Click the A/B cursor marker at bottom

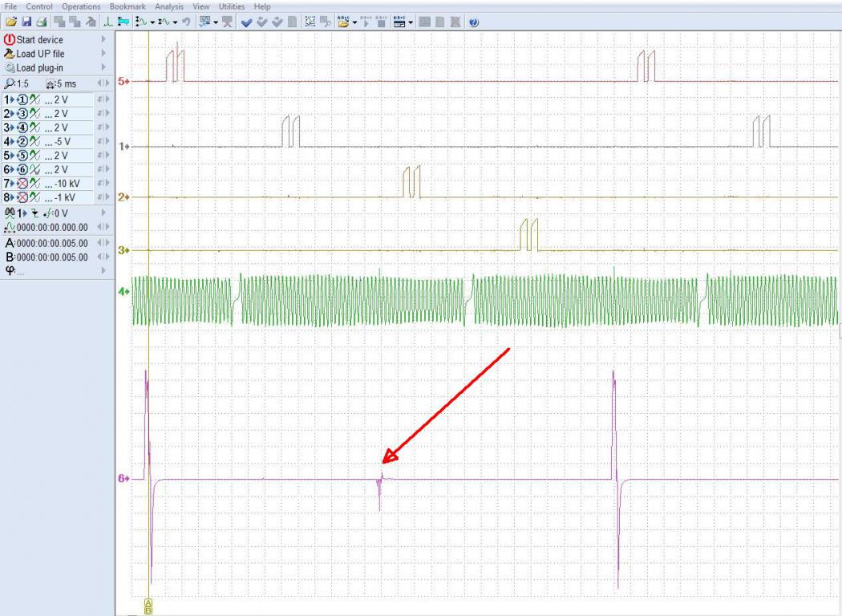[148, 606]
